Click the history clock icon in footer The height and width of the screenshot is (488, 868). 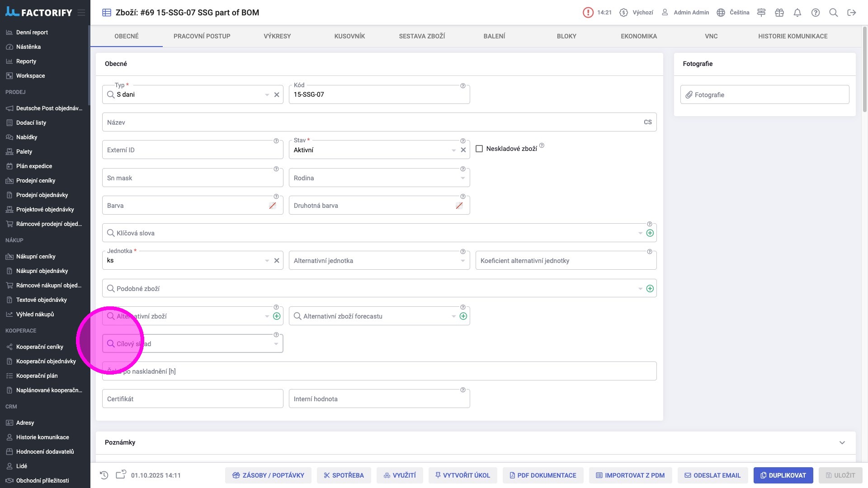click(104, 475)
